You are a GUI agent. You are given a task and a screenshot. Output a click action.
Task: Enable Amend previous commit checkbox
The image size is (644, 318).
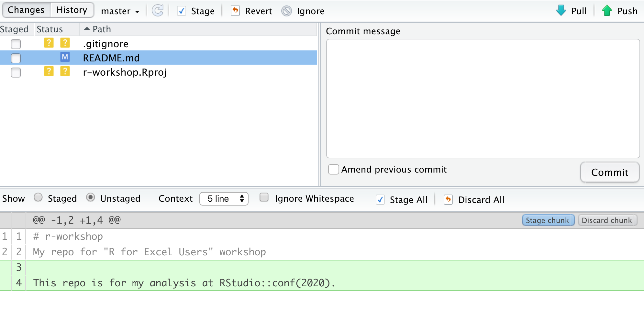334,169
